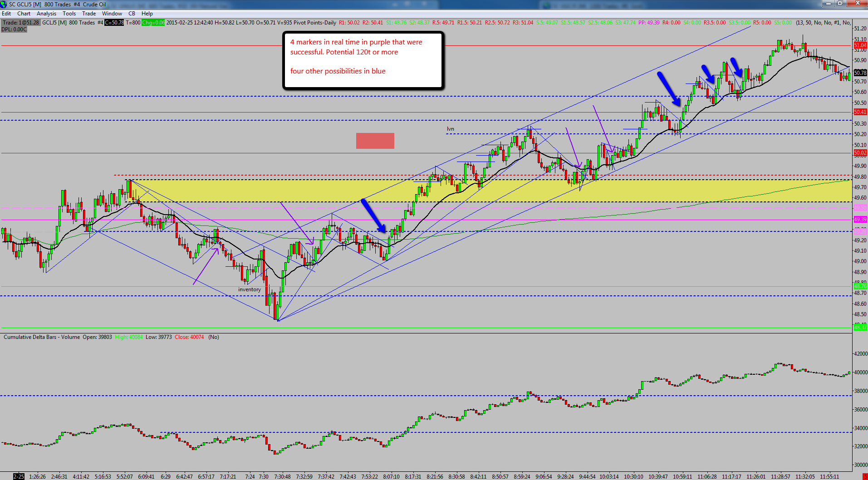Close the Sierra Chart window
This screenshot has height=480, width=868.
tap(857, 4)
